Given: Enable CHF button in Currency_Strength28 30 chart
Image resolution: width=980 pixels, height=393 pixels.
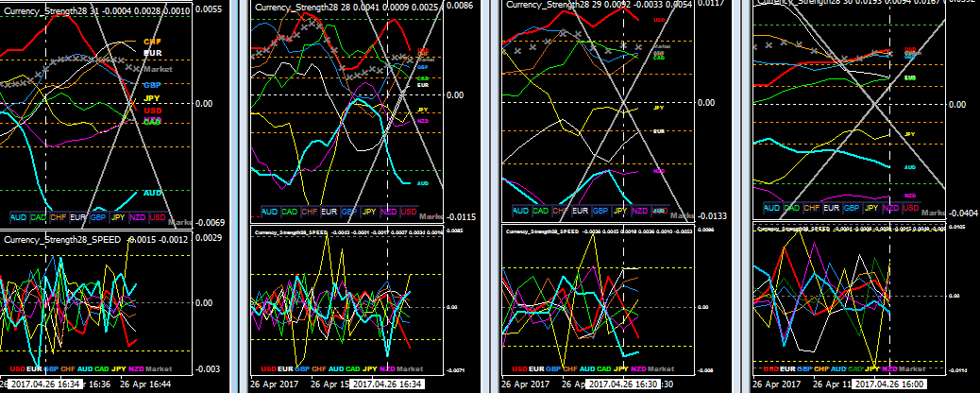Looking at the screenshot, I should [813, 208].
